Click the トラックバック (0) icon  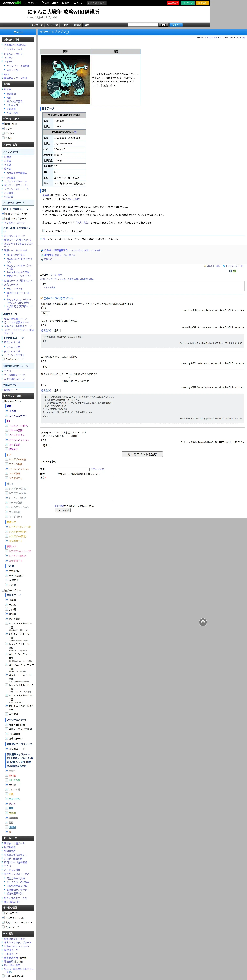click(224, 266)
